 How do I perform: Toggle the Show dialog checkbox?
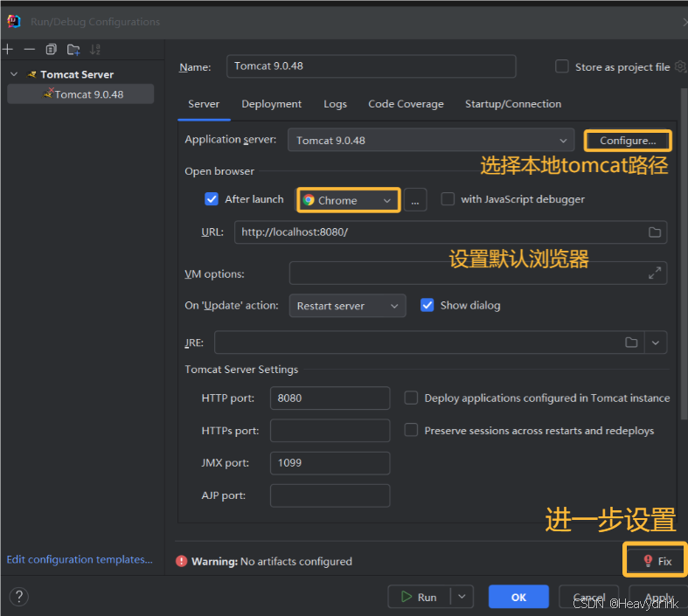click(427, 305)
